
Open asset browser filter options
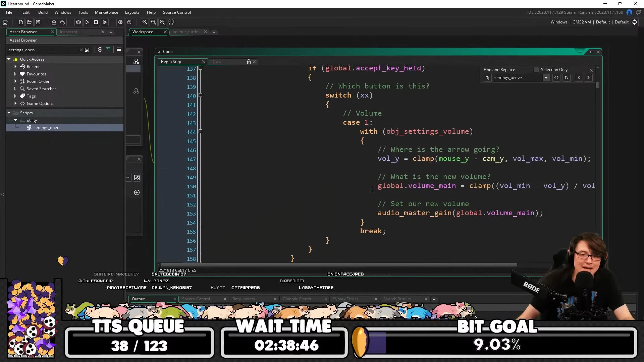[x=108, y=50]
